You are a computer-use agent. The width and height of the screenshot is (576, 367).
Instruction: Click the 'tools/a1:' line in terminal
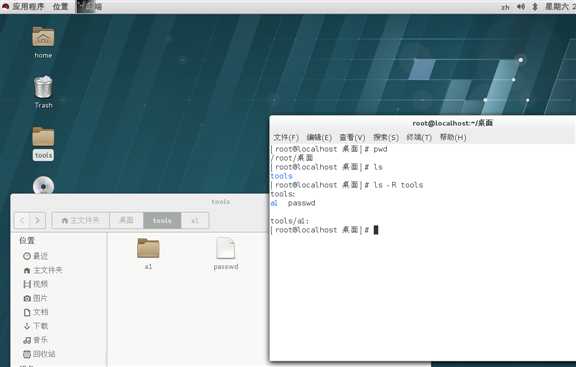pyautogui.click(x=289, y=221)
